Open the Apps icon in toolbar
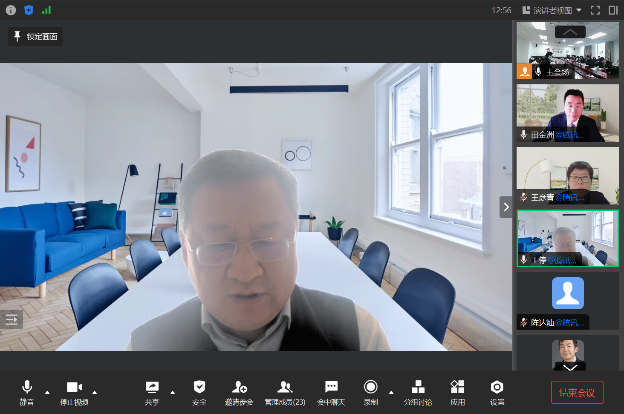This screenshot has height=414, width=624. point(457,387)
